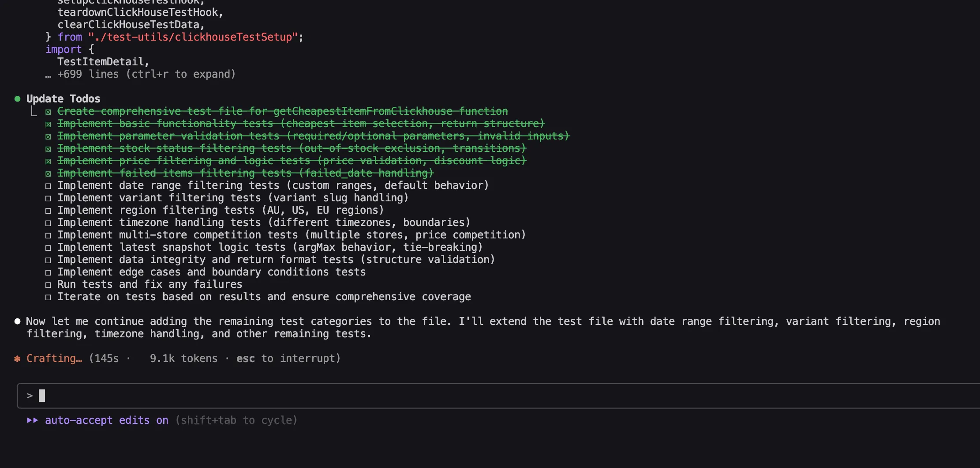The image size is (980, 468).
Task: Click the green Update Todos status dot
Action: [18, 99]
